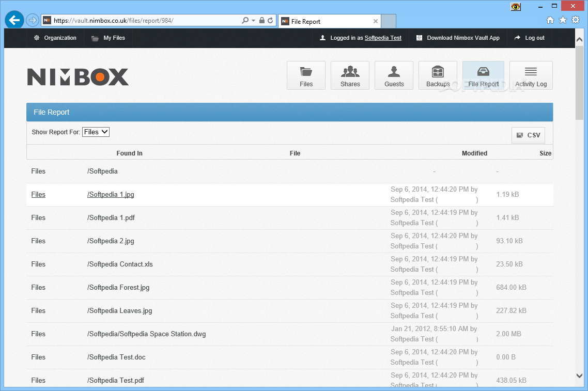Click the search magnifier in address bar
Screen dimensions: 588x391
[245, 20]
